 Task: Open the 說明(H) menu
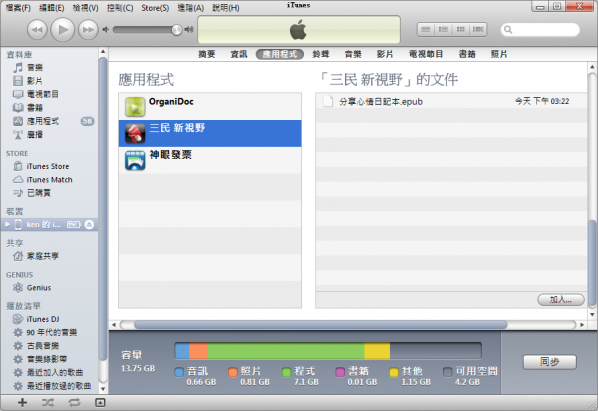point(226,8)
